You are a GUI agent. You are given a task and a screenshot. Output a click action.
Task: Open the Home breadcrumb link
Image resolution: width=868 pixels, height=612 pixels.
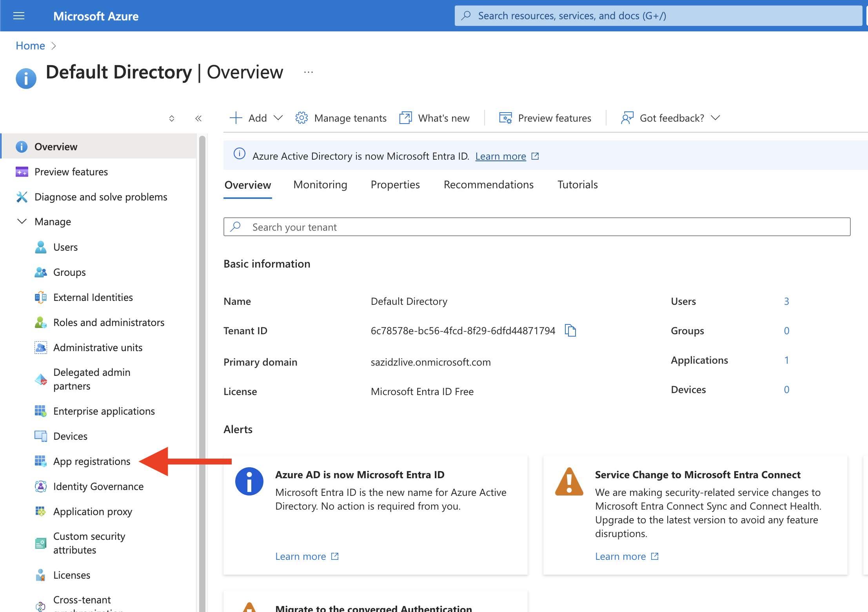tap(30, 46)
